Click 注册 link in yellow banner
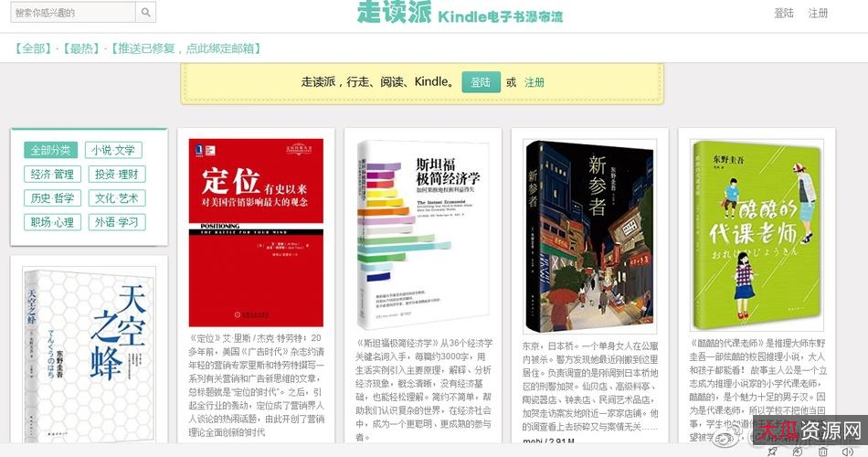 click(535, 82)
